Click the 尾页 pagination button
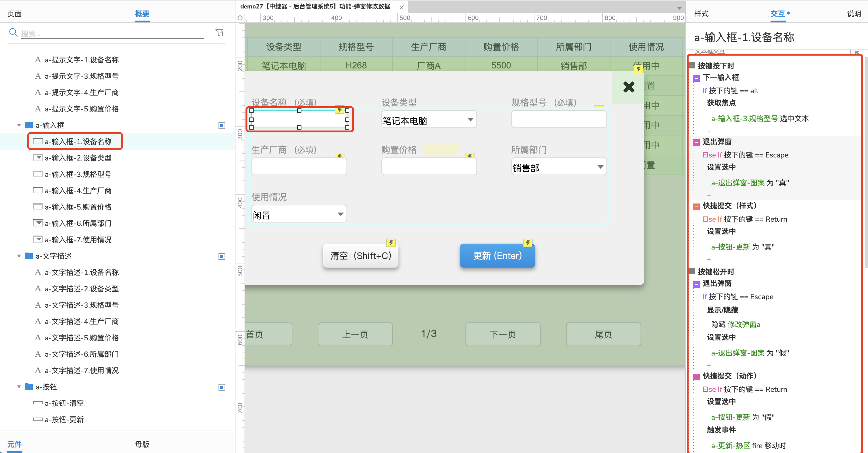The image size is (868, 453). point(603,334)
